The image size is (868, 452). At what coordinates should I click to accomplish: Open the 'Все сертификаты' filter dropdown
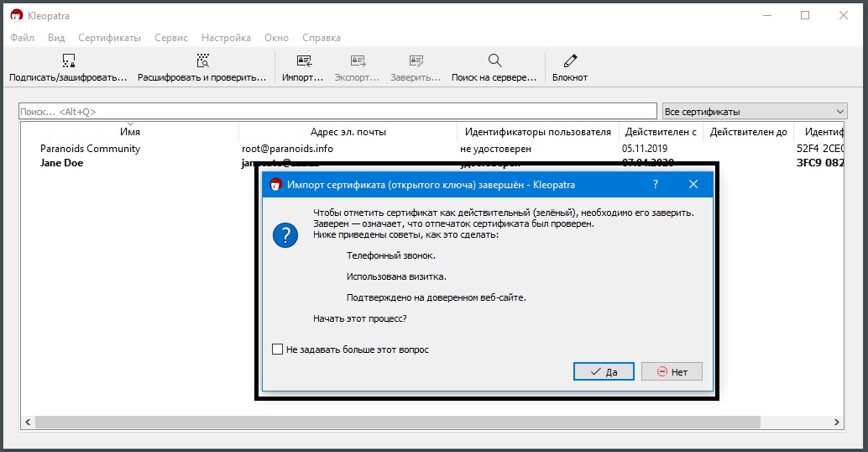point(755,112)
